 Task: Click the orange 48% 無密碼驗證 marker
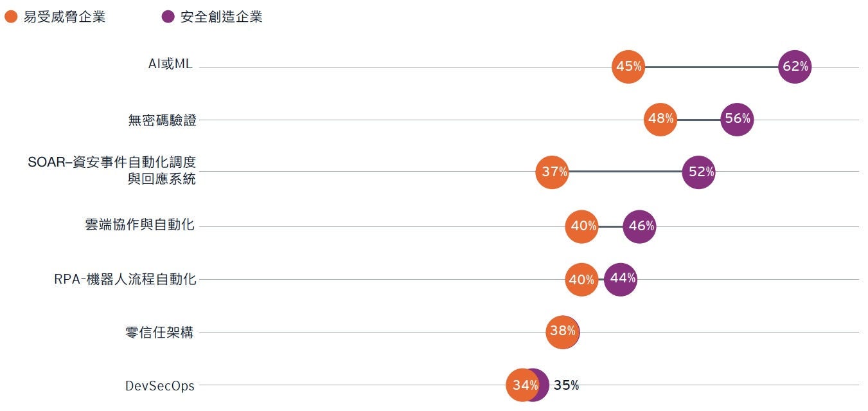660,119
